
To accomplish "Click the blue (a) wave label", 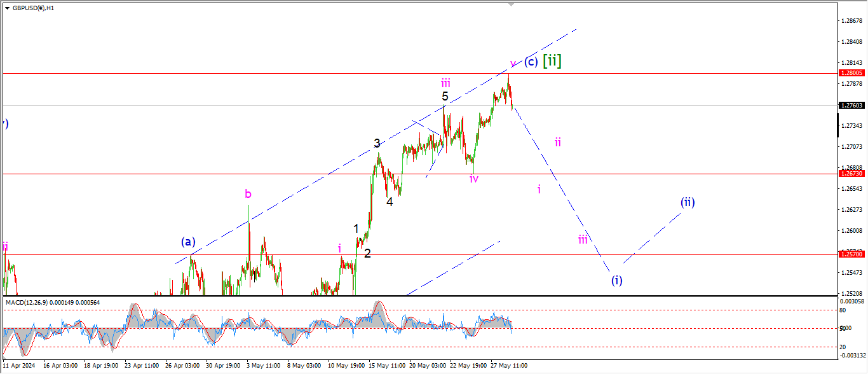I will coord(188,241).
